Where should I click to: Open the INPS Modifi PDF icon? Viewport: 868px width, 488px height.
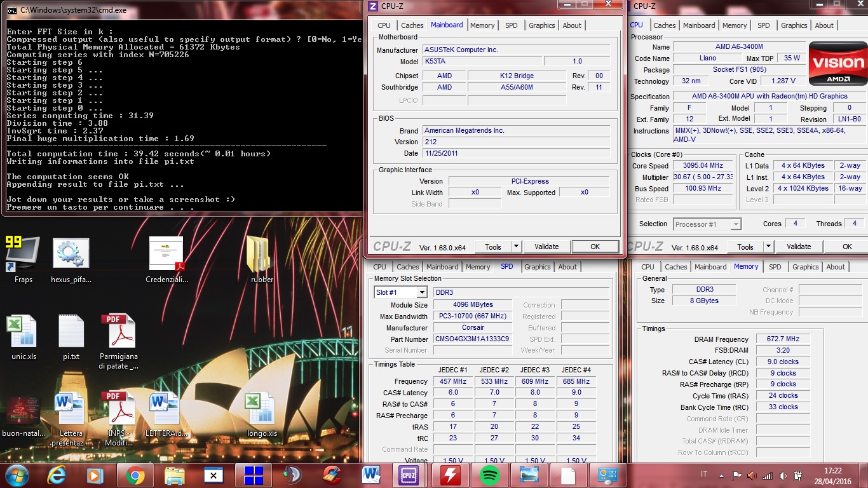click(119, 419)
